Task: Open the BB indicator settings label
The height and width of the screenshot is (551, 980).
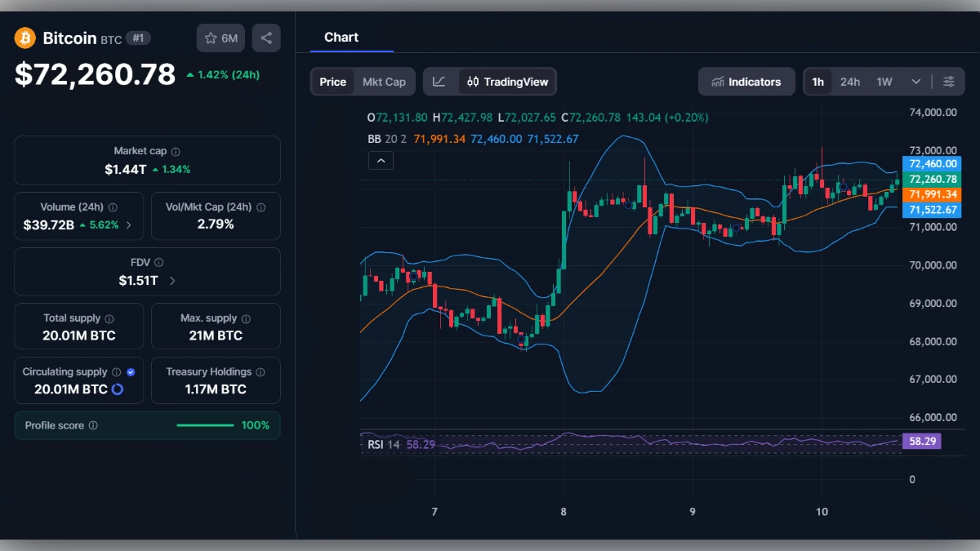Action: [x=374, y=139]
